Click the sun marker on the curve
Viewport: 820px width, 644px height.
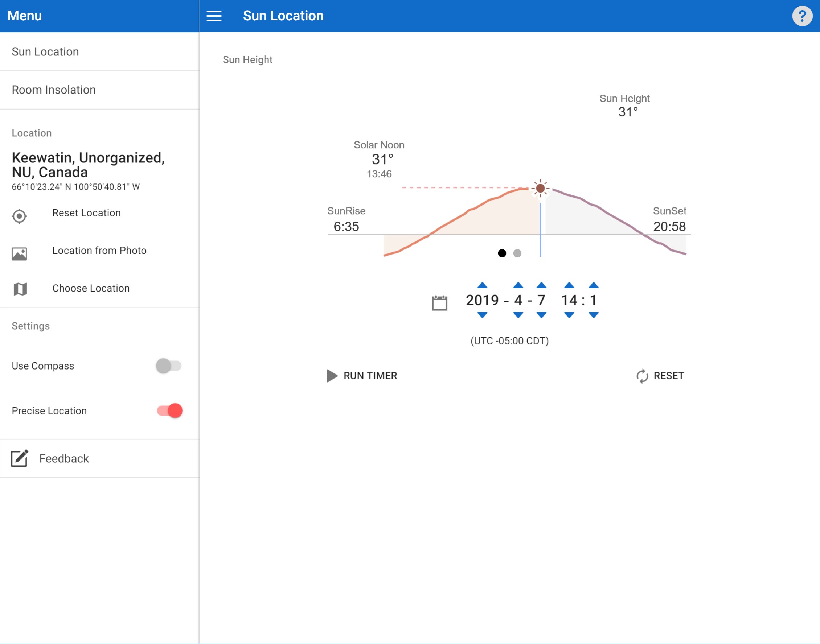540,188
